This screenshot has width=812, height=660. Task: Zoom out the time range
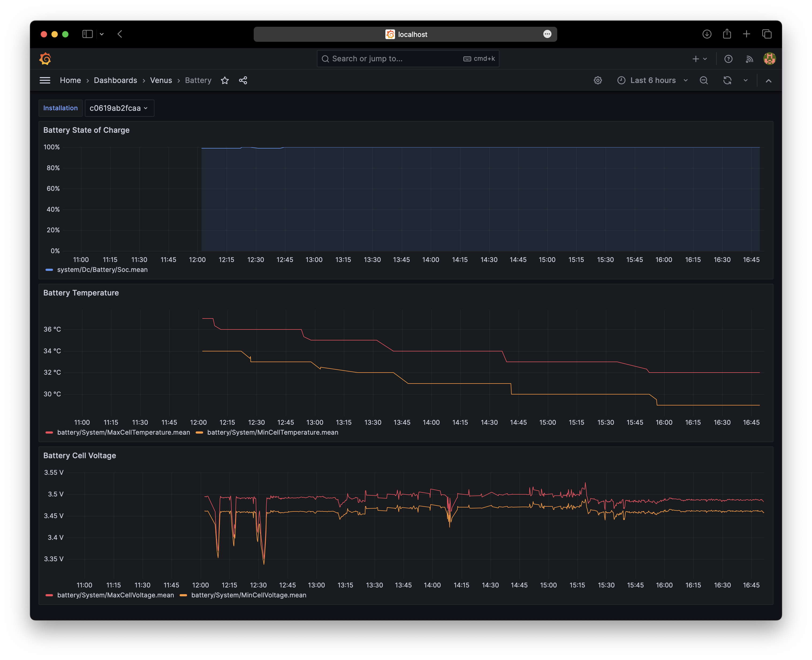pos(704,80)
